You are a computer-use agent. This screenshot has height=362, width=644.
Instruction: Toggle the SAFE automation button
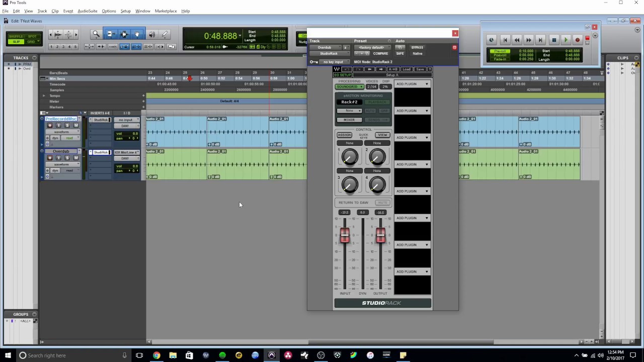coord(400,53)
